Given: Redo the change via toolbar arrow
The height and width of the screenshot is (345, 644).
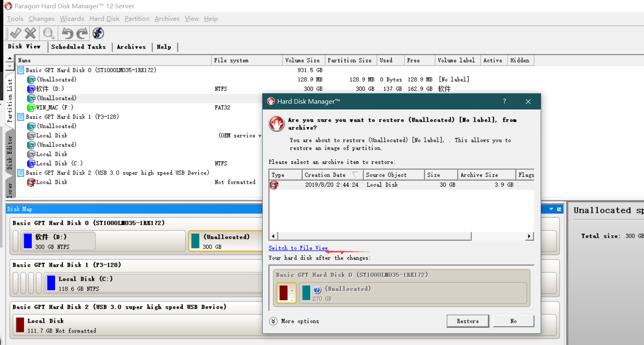Looking at the screenshot, I should click(82, 33).
